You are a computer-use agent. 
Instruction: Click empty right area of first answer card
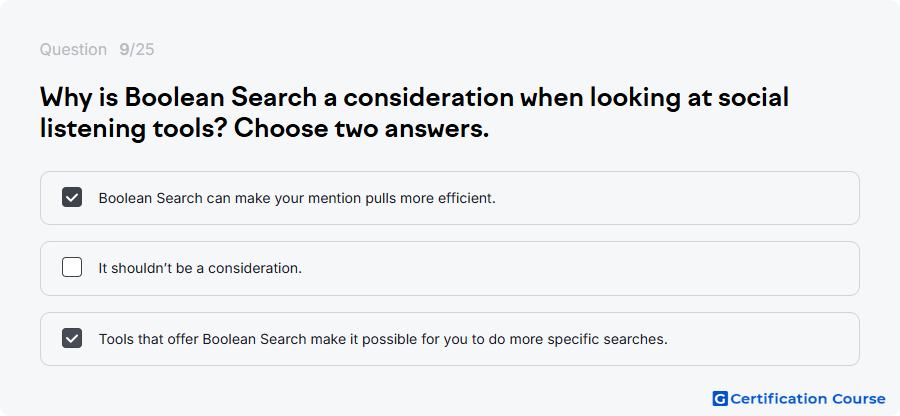click(677, 198)
